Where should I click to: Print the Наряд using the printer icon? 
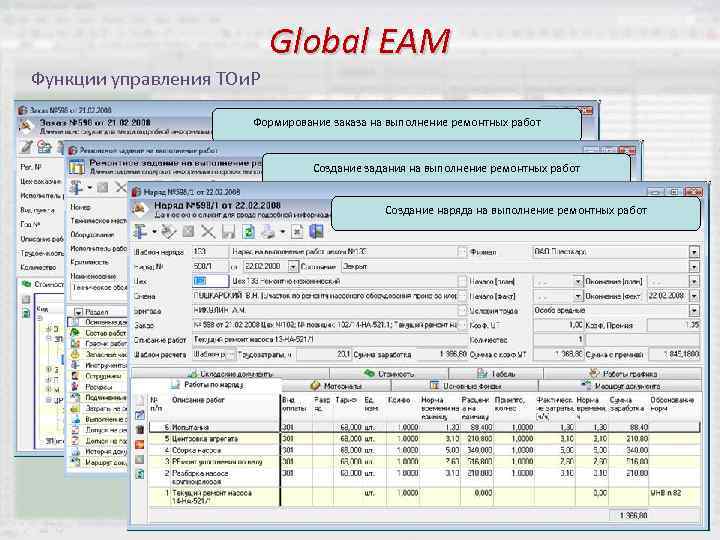click(x=268, y=231)
